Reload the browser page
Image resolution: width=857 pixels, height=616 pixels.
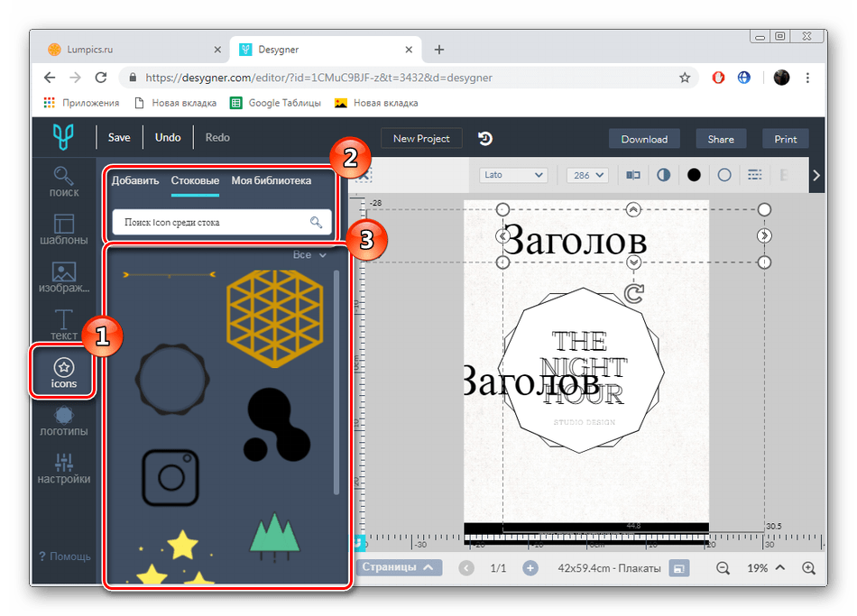coord(100,78)
